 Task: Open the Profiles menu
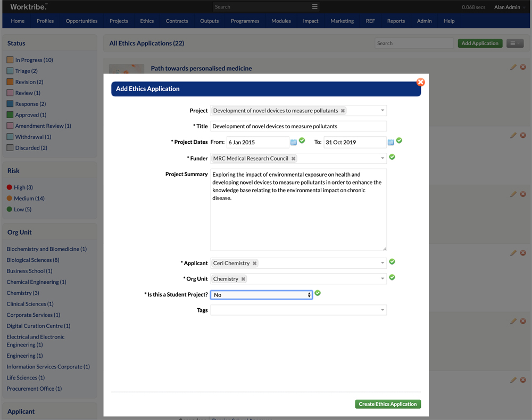45,21
